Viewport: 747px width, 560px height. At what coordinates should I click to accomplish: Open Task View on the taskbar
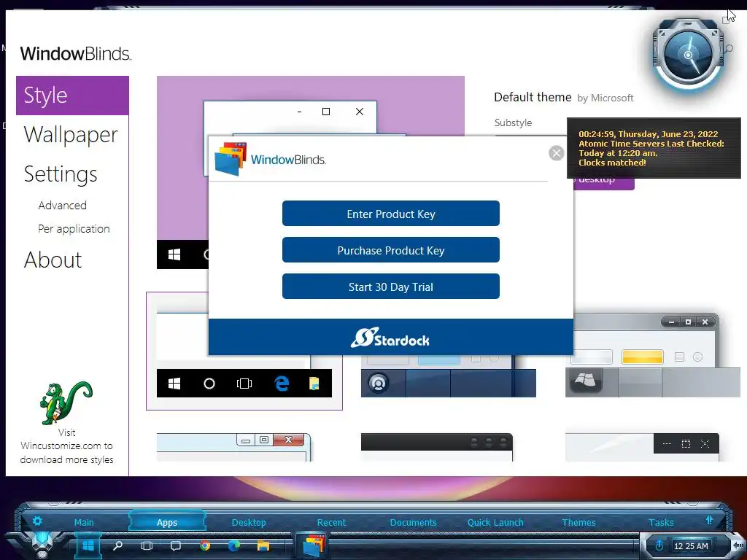(147, 545)
